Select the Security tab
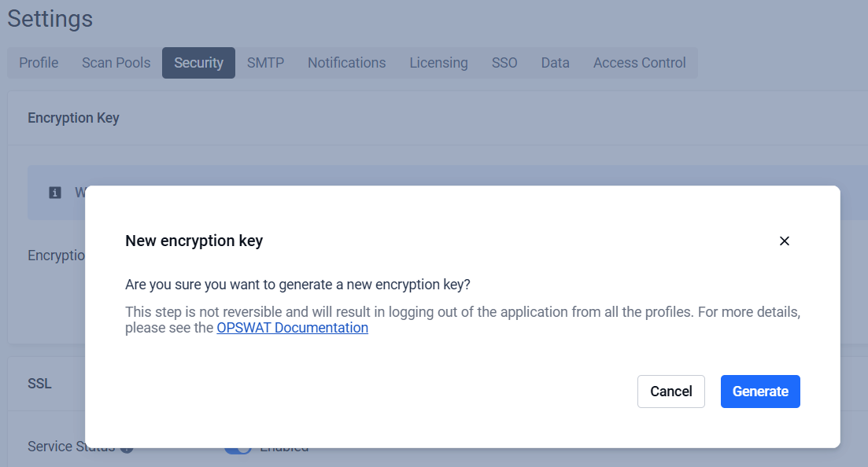Image resolution: width=868 pixels, height=467 pixels. point(199,63)
